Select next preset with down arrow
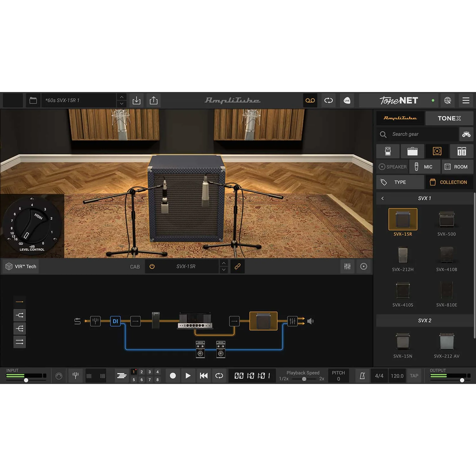This screenshot has width=476, height=476. pyautogui.click(x=122, y=104)
